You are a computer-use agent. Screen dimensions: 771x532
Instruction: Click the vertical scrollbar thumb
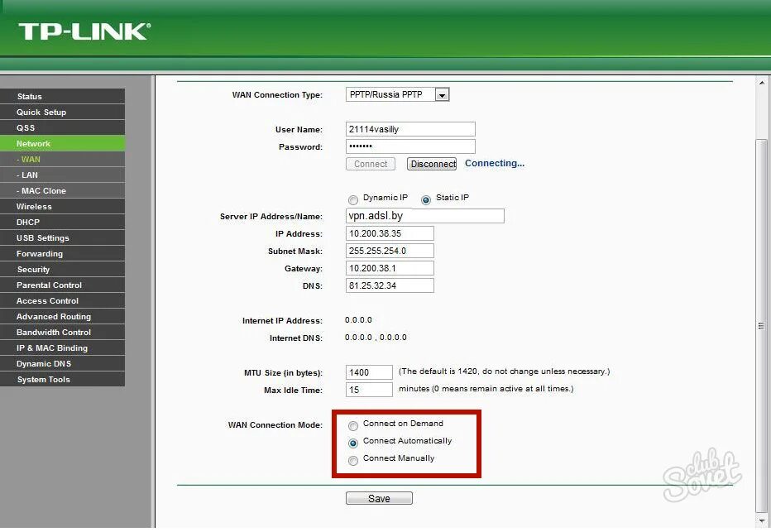click(x=762, y=326)
